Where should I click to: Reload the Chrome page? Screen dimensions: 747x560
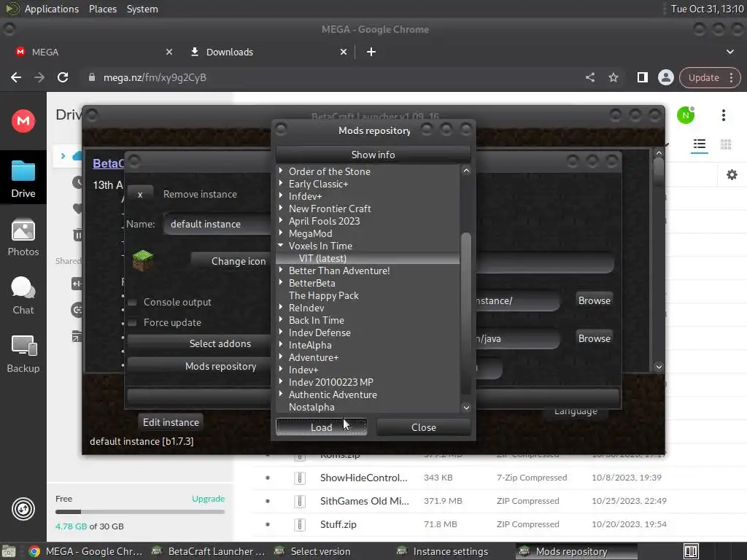point(63,77)
